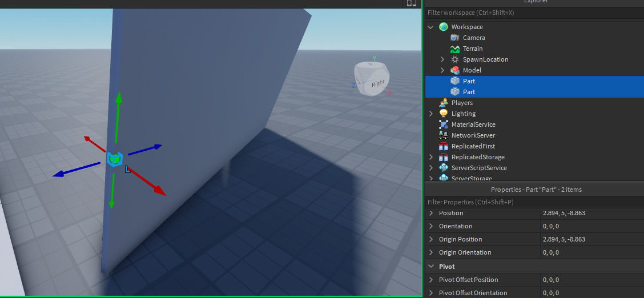
Task: Click the SpawnLocation gear icon
Action: [x=454, y=59]
